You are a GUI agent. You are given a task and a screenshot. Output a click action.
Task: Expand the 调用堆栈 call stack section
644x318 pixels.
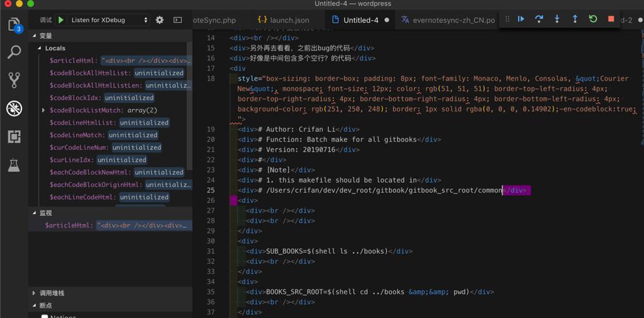[x=34, y=293]
